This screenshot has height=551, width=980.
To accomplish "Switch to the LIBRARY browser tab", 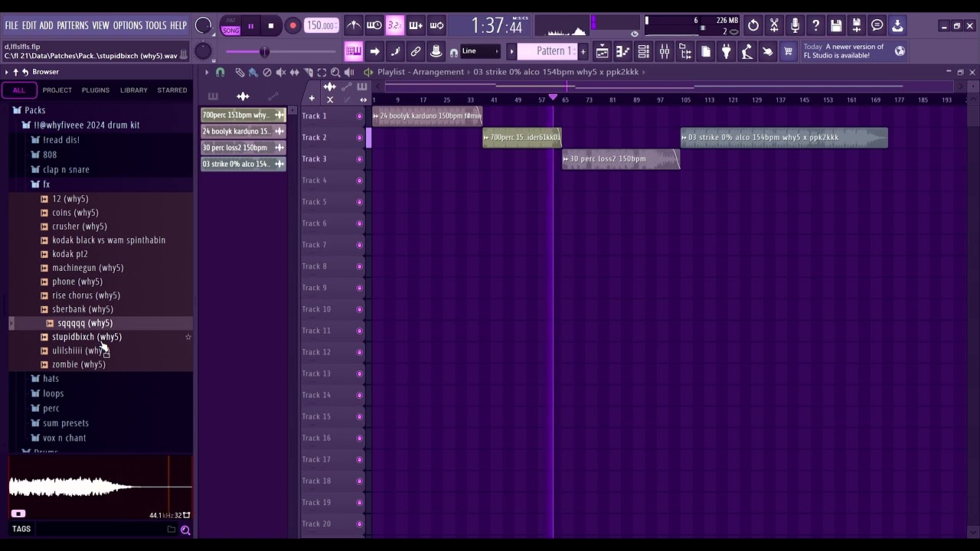I will 133,90.
